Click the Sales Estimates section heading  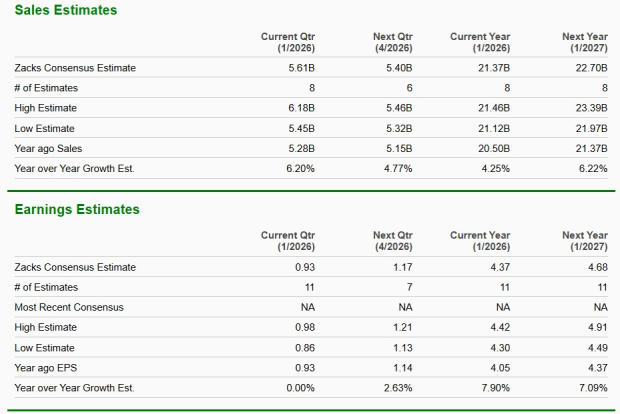pyautogui.click(x=64, y=10)
